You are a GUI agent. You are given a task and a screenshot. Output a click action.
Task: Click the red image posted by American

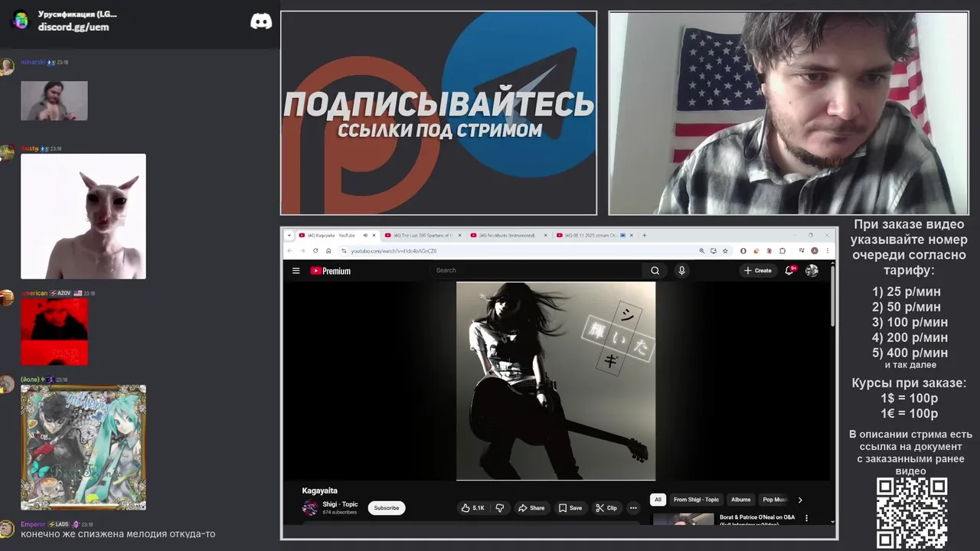point(54,331)
